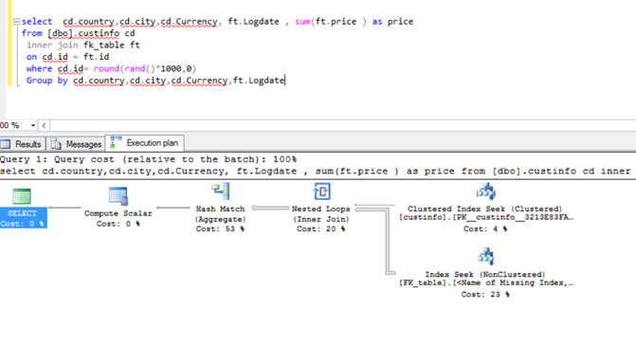The height and width of the screenshot is (364, 636).
Task: Place cursor in 'on cd.id = ft.id' line
Action: click(67, 57)
